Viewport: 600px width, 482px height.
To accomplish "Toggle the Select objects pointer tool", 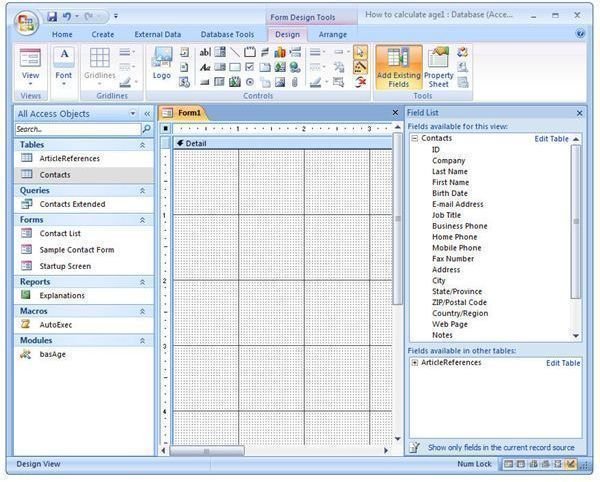I will (x=360, y=52).
